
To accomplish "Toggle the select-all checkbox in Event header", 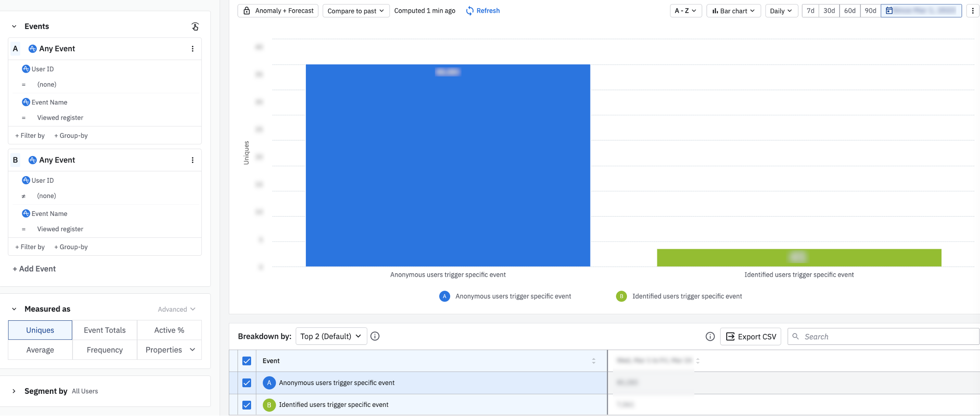I will coord(247,361).
